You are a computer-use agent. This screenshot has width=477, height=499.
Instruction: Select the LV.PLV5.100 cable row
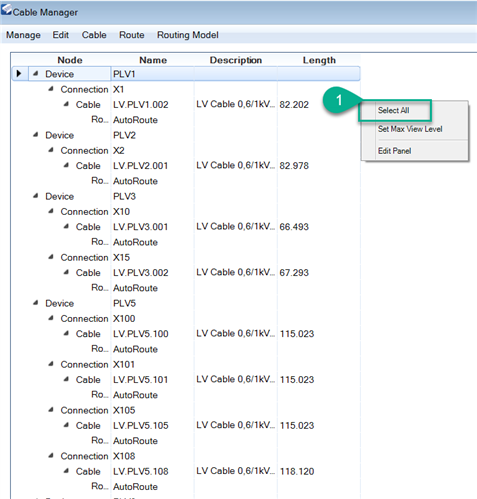(186, 334)
